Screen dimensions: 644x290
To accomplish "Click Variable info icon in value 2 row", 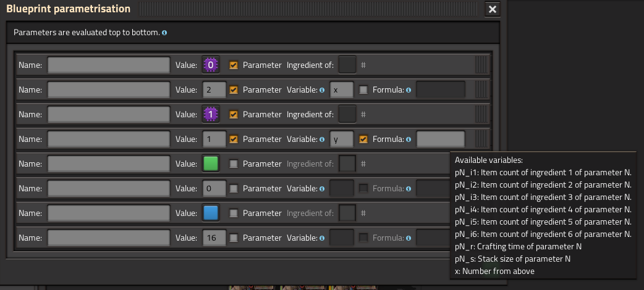I will click(x=322, y=90).
